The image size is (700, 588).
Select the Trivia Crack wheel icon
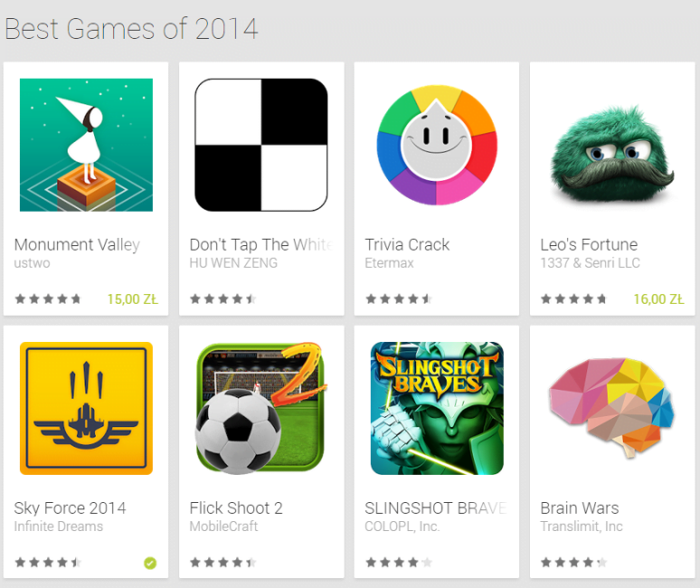(x=437, y=145)
